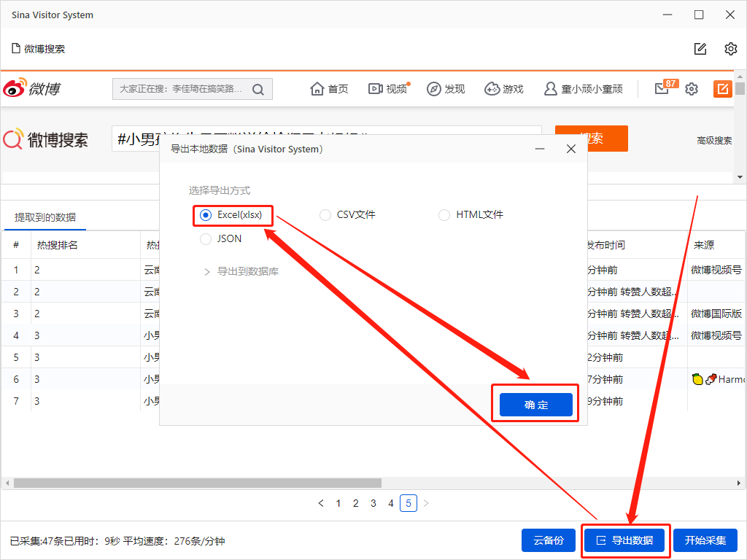Close the 导出本地数据 dialog
Viewport: 747px width, 560px height.
point(571,149)
